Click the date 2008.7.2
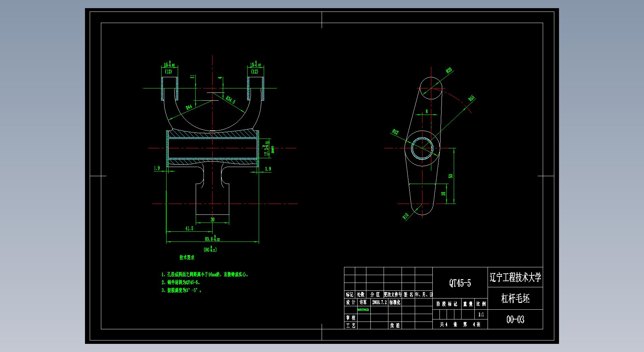This screenshot has height=352, width=644. [x=379, y=302]
